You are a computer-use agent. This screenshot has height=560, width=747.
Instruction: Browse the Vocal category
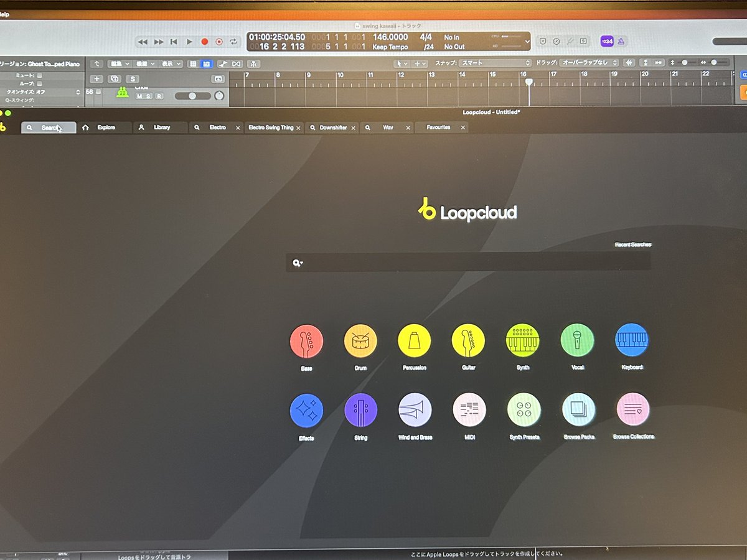click(x=577, y=340)
